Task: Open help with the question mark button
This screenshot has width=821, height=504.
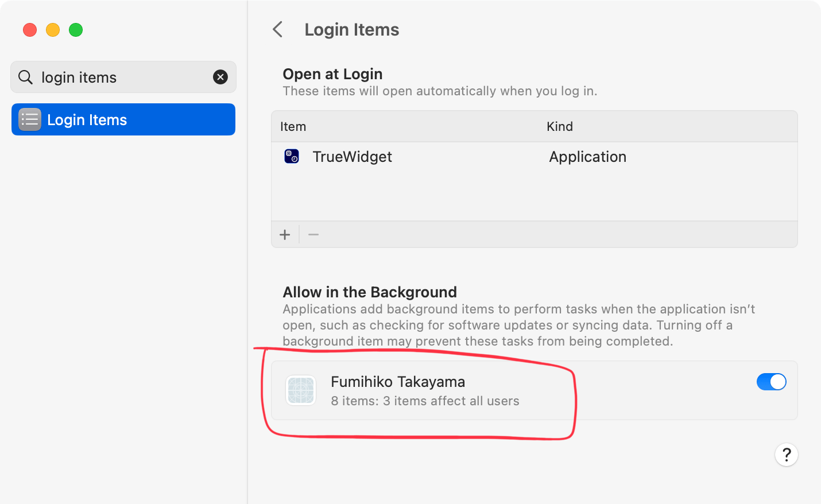Action: pyautogui.click(x=787, y=455)
